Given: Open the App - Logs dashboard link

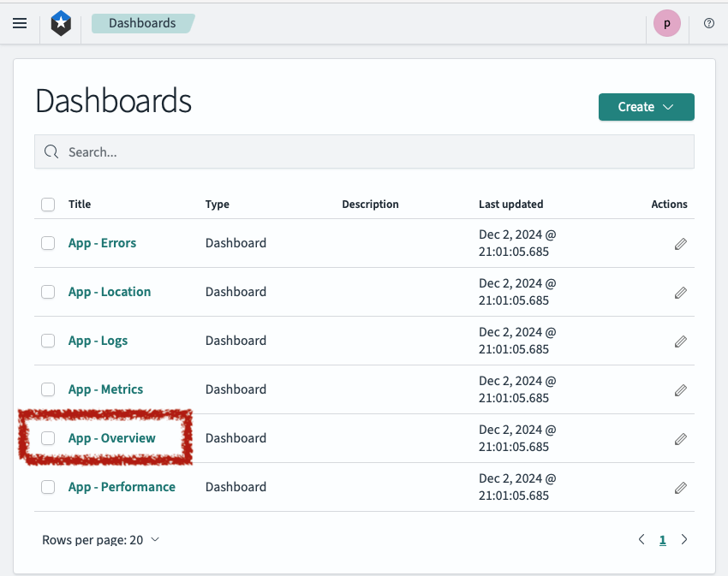Looking at the screenshot, I should [98, 341].
